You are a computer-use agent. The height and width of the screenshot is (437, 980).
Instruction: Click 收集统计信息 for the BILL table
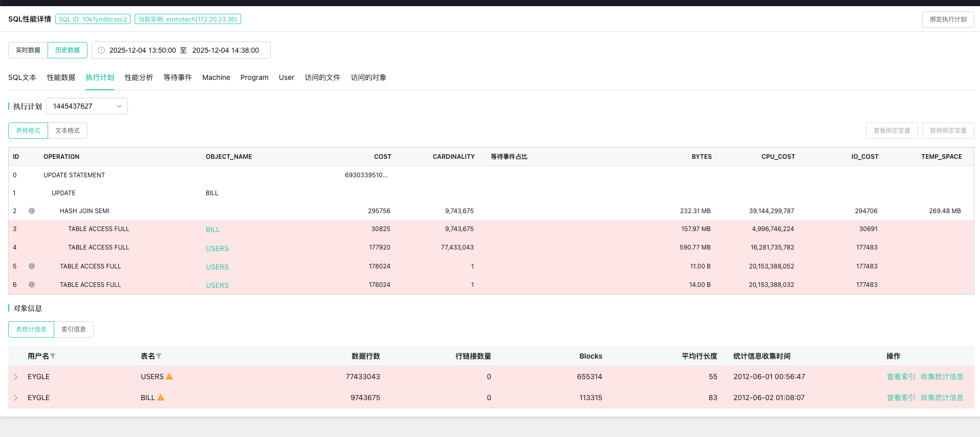point(942,398)
